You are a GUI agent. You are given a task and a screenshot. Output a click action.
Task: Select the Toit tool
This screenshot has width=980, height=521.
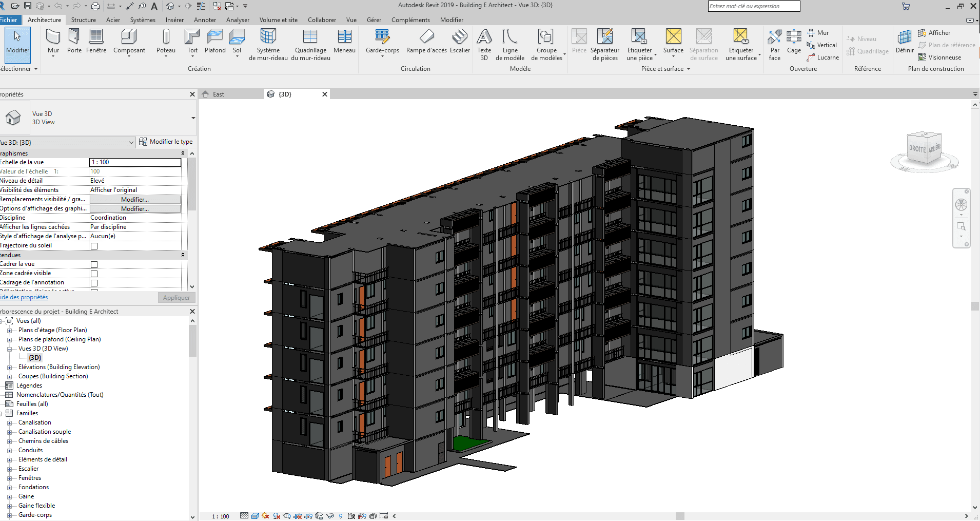point(192,44)
